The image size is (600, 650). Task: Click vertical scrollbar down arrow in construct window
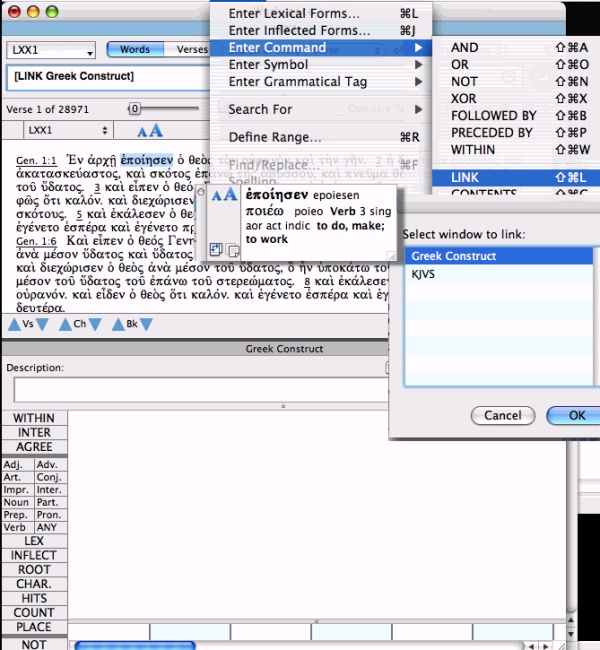(x=571, y=634)
